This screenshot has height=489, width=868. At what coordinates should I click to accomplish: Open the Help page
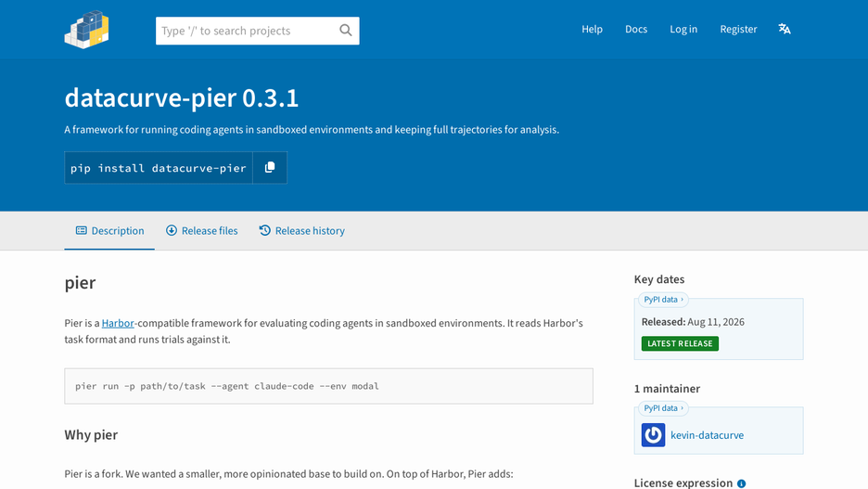pos(592,30)
